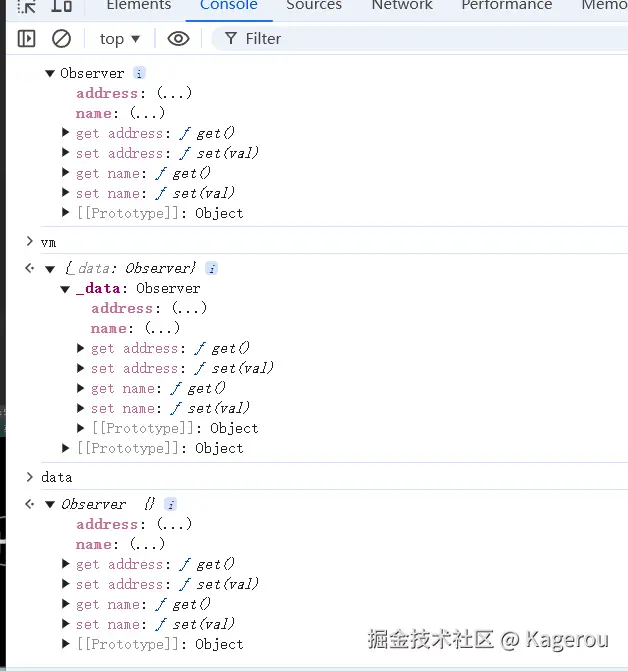Expand the last [[Prototype]]: Object entry
The image size is (628, 671).
click(66, 644)
